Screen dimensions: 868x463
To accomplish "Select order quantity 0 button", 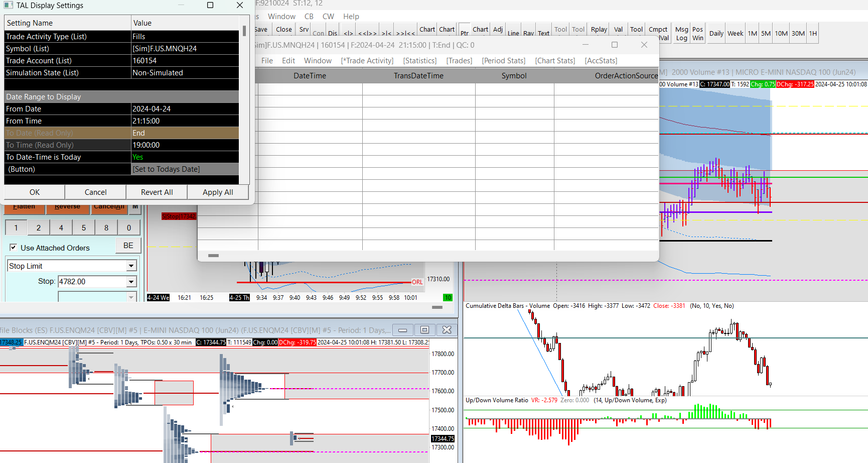I will 129,227.
